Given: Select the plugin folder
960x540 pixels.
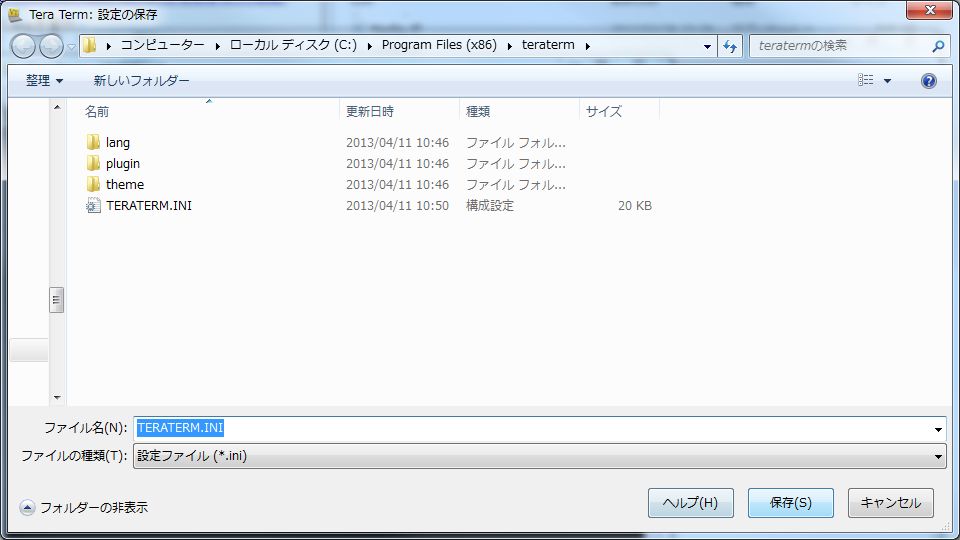Looking at the screenshot, I should (122, 164).
